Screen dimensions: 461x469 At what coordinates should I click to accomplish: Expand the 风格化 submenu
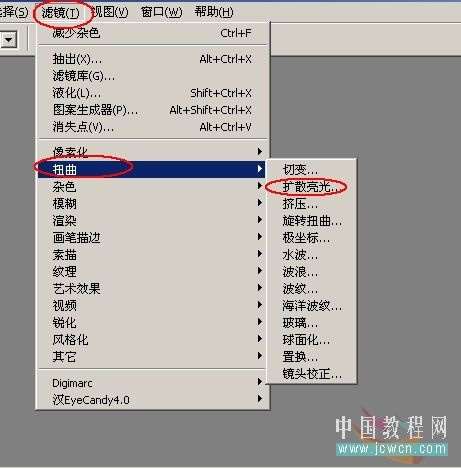coord(152,340)
